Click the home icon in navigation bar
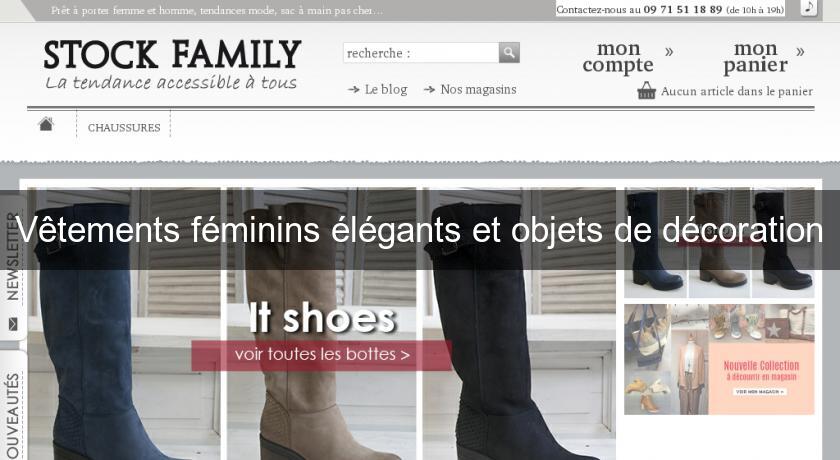 46,124
